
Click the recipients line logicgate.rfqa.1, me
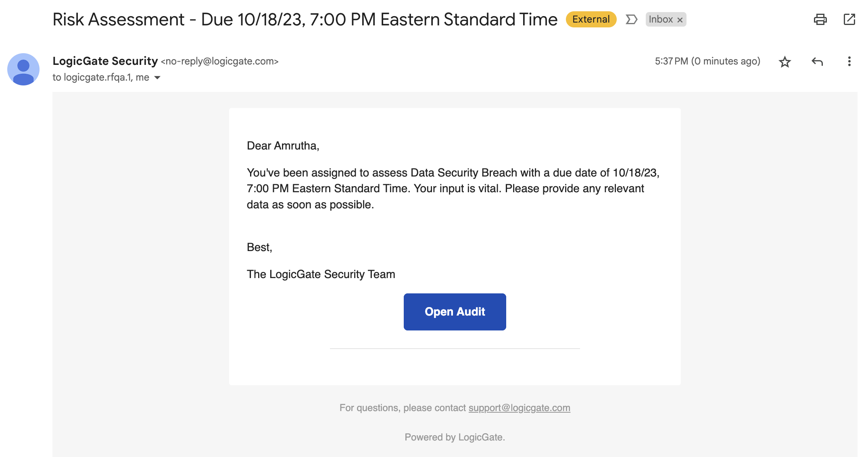click(101, 77)
